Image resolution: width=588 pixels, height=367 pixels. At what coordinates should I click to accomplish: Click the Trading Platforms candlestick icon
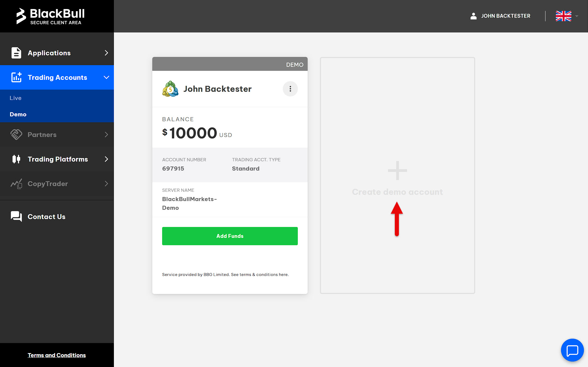16,159
